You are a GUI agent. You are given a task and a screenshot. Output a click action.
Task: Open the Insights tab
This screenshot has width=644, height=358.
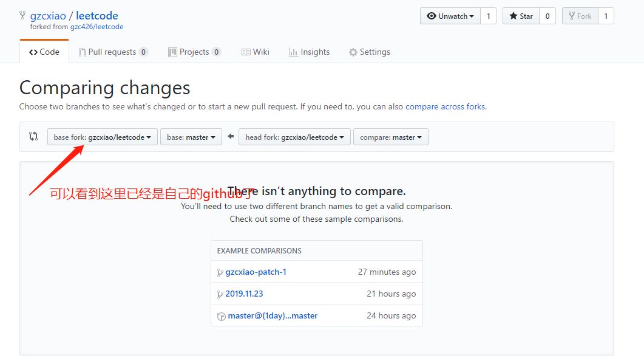[310, 52]
